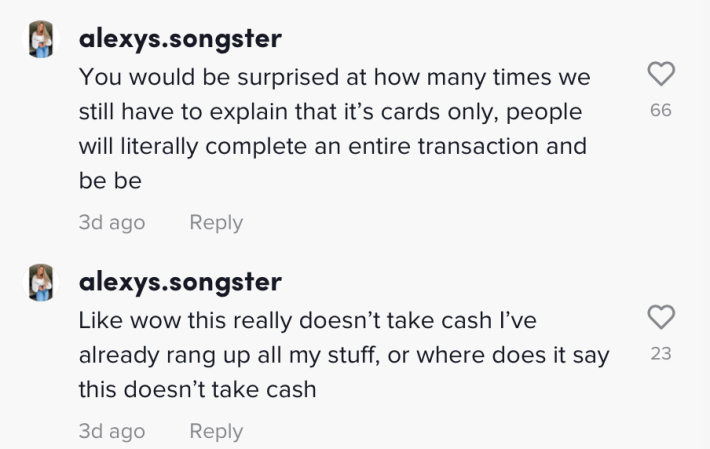
Task: Click the line 'will literally complete an entire transaction'
Action: point(332,146)
